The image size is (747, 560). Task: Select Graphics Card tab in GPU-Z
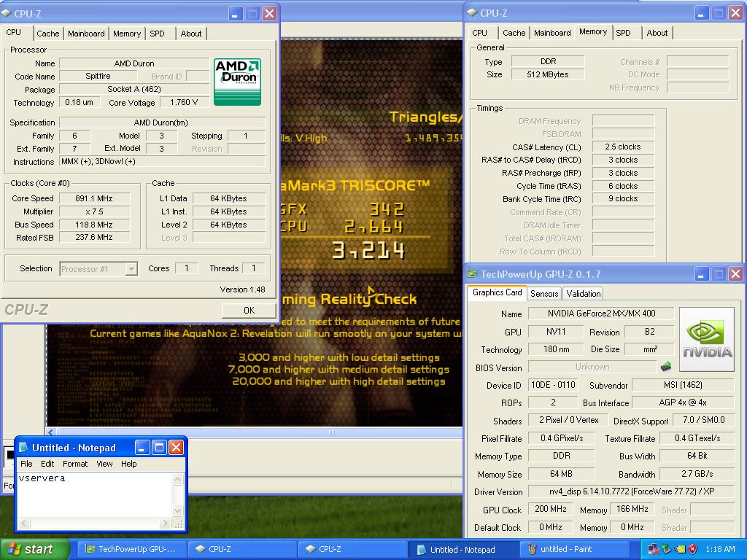[497, 292]
